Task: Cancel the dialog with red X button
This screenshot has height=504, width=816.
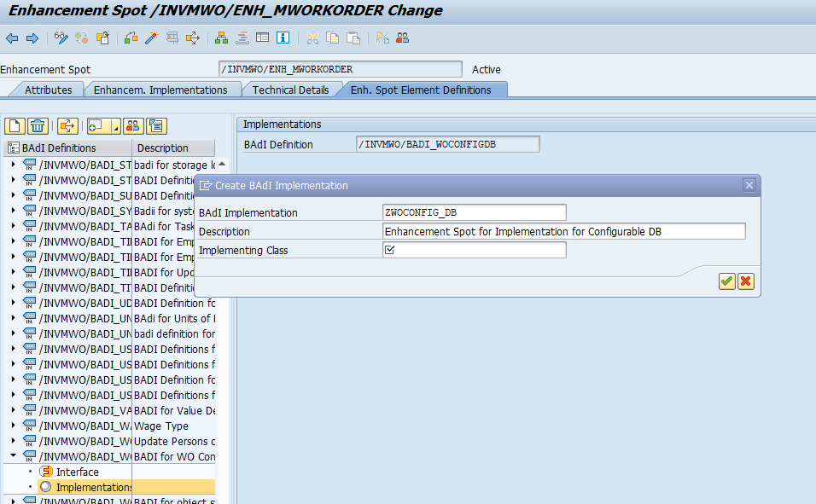Action: pyautogui.click(x=745, y=281)
